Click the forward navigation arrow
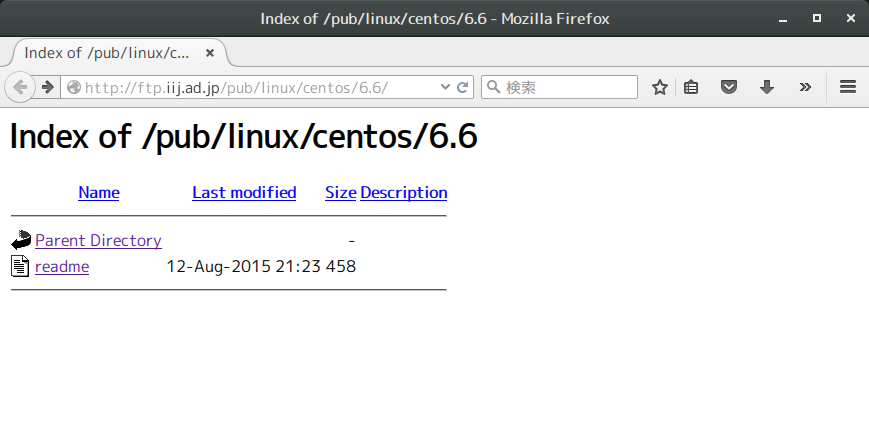Image resolution: width=869 pixels, height=441 pixels. click(47, 87)
